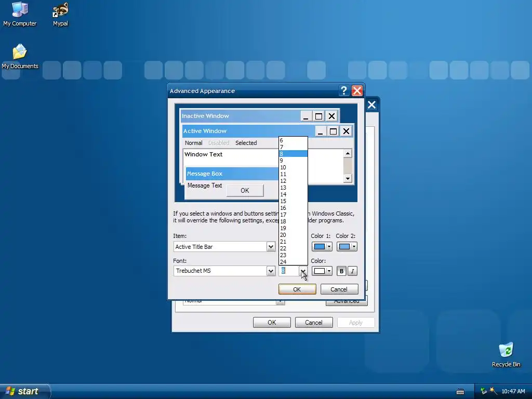Pick font size 15 from the list
This screenshot has height=399, width=532.
click(x=293, y=201)
